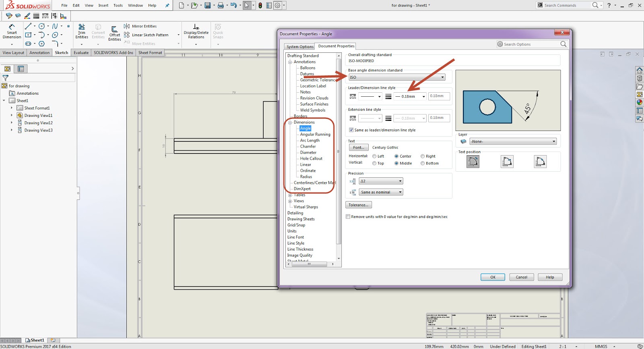Click the Save toolbar icon
Image resolution: width=644 pixels, height=349 pixels.
point(208,5)
